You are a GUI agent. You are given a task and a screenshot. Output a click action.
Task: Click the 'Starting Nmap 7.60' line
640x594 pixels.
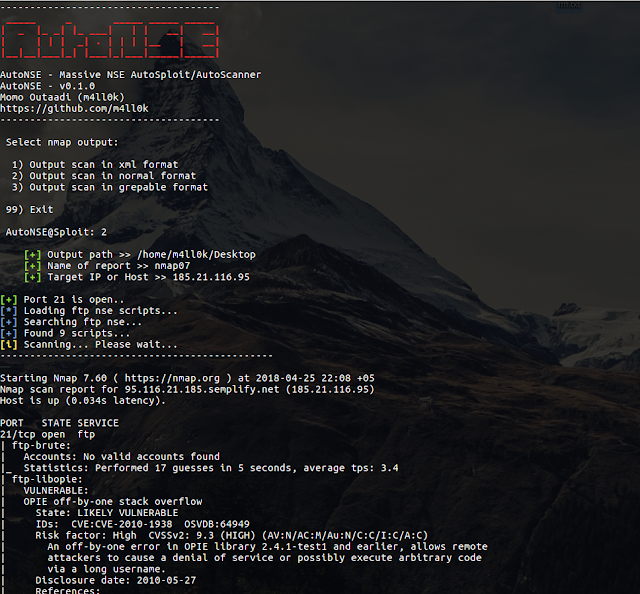pos(187,378)
